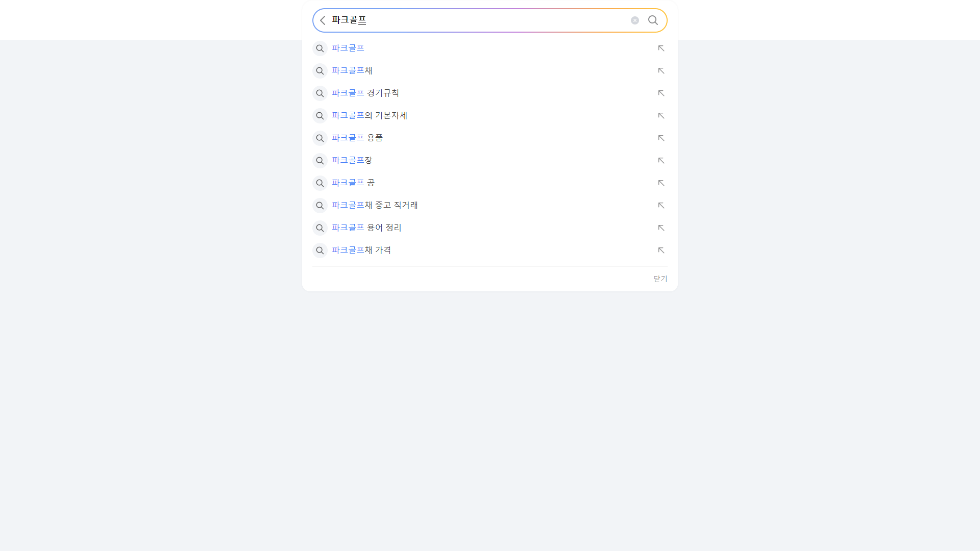The image size is (980, 551).
Task: Select the 파크골프채 suggestion
Action: (351, 70)
